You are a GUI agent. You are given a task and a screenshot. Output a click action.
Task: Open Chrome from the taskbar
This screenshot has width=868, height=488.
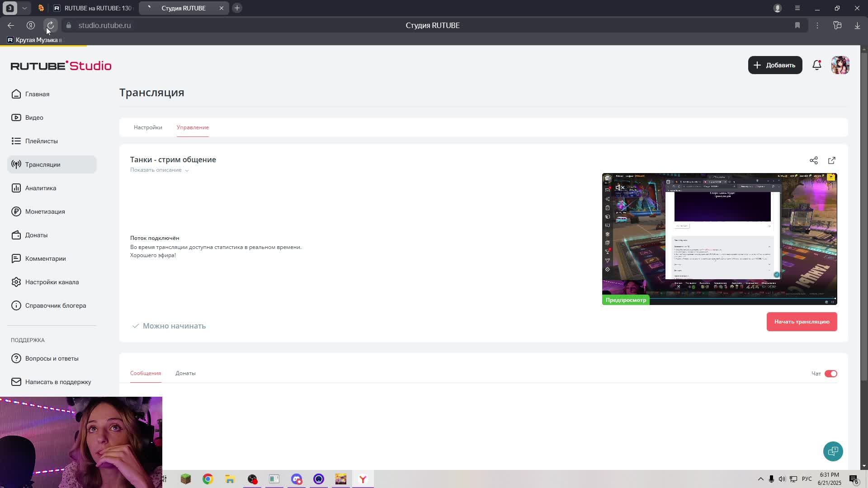point(208,479)
